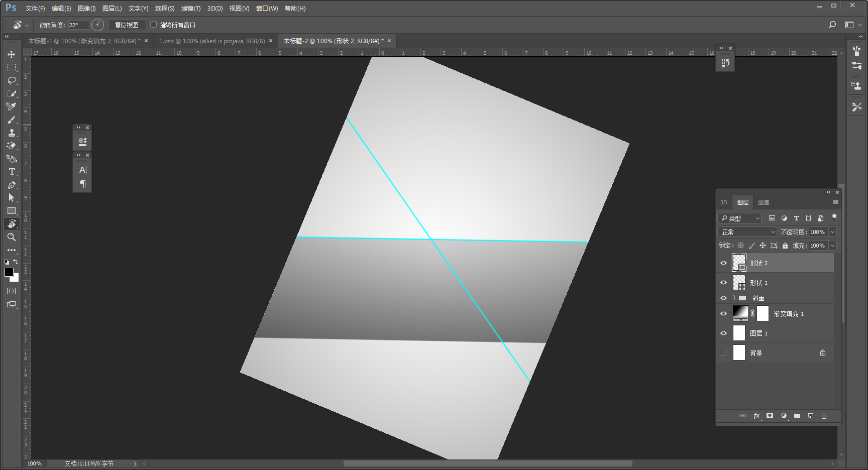Select the Quick Selection tool
The image size is (868, 470).
[x=11, y=93]
